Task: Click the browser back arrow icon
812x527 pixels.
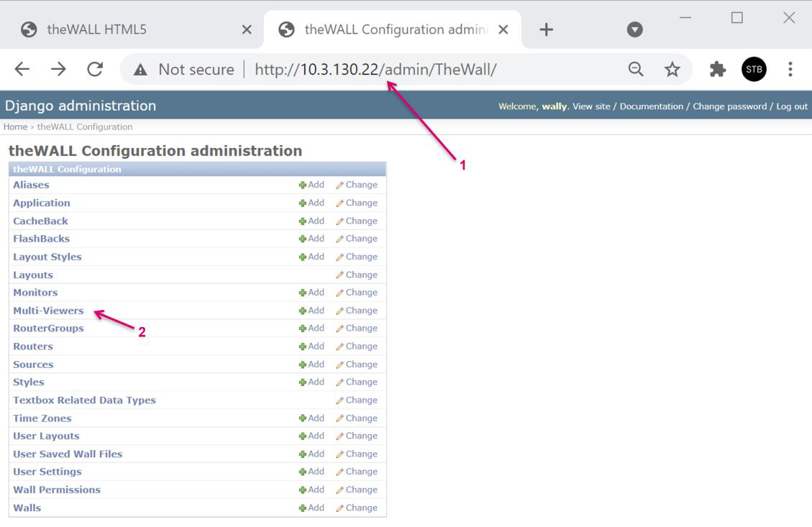Action: (x=22, y=69)
